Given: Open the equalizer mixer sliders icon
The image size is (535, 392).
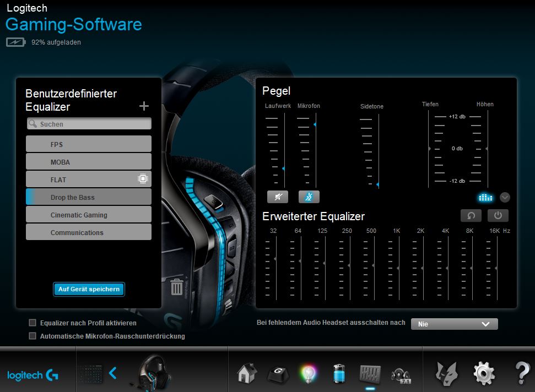Looking at the screenshot, I should (x=370, y=374).
